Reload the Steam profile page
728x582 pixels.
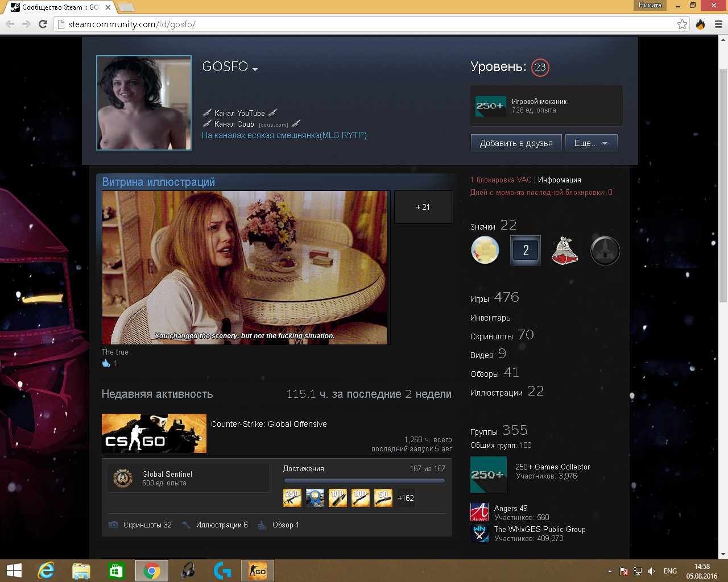coord(43,24)
